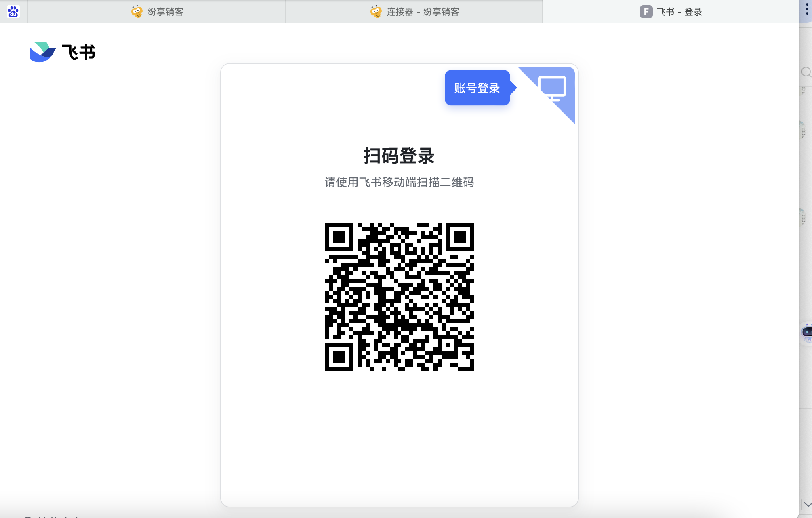Open the AI robot assistant icon
This screenshot has height=518, width=812.
point(807,333)
